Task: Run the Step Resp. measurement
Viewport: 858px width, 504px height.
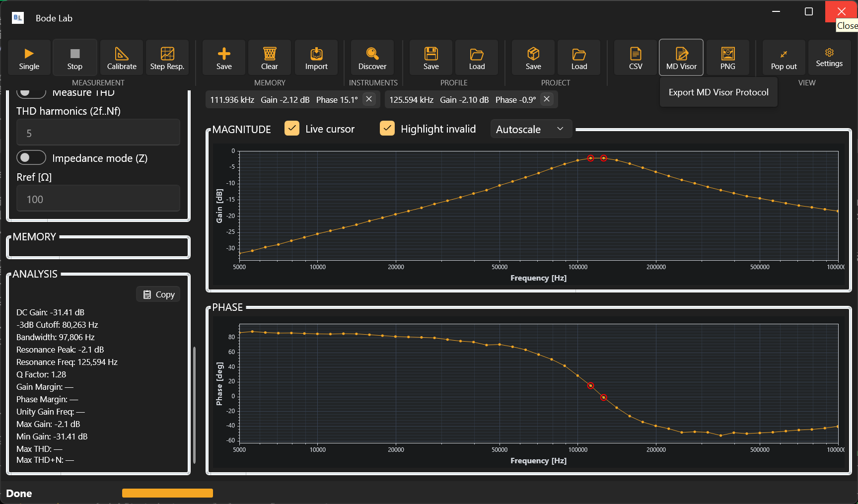Action: (167, 58)
